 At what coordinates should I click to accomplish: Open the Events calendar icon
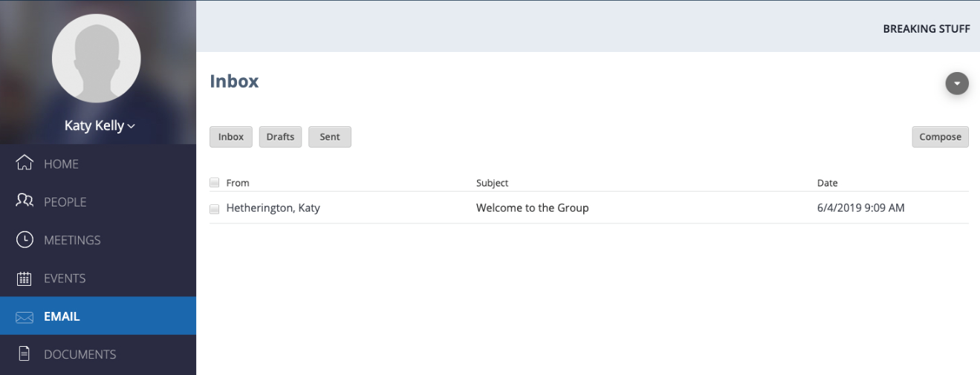click(25, 278)
